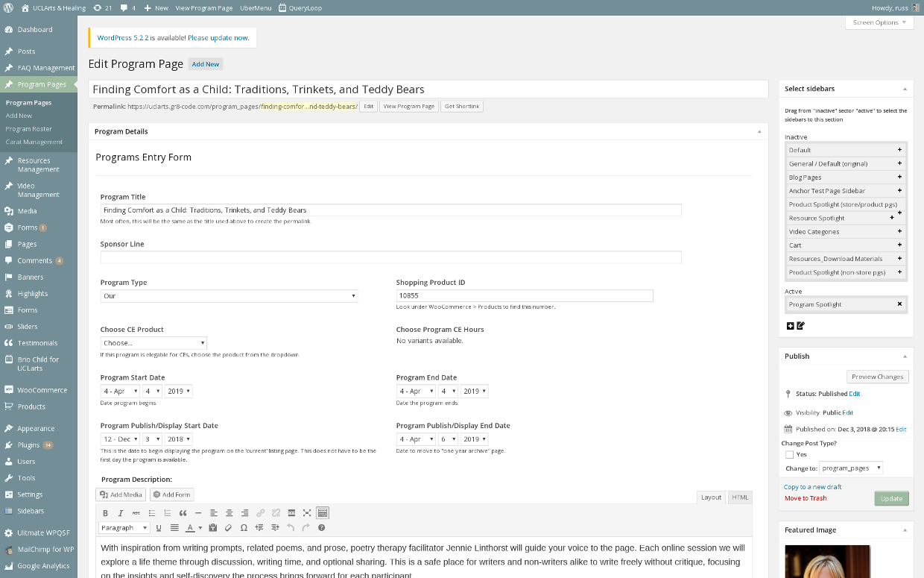
Task: Check the Change Post Type Yes box
Action: pos(789,454)
